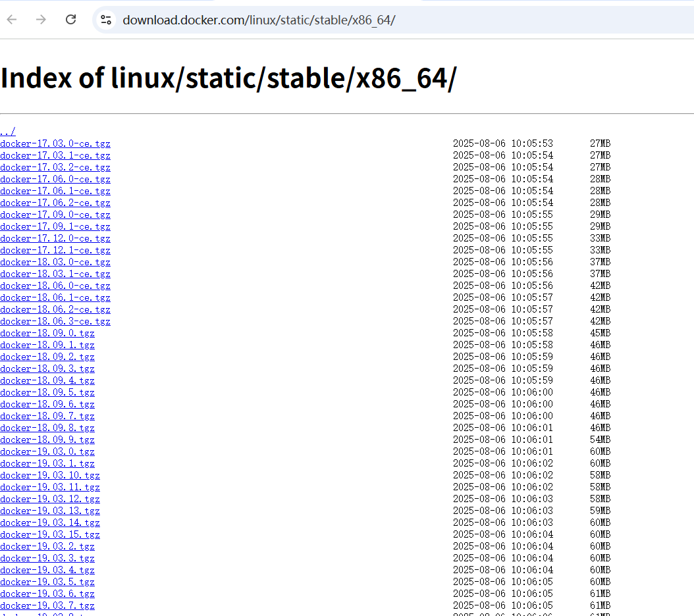
Task: Select timestamp 10:06:03 of docker-19.03.12.tgz
Action: coord(532,499)
